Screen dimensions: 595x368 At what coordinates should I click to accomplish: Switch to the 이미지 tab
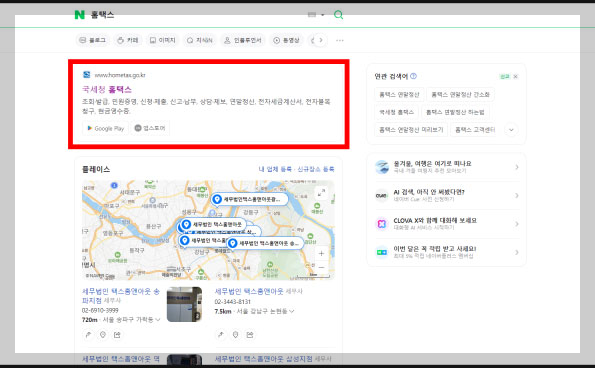(163, 40)
